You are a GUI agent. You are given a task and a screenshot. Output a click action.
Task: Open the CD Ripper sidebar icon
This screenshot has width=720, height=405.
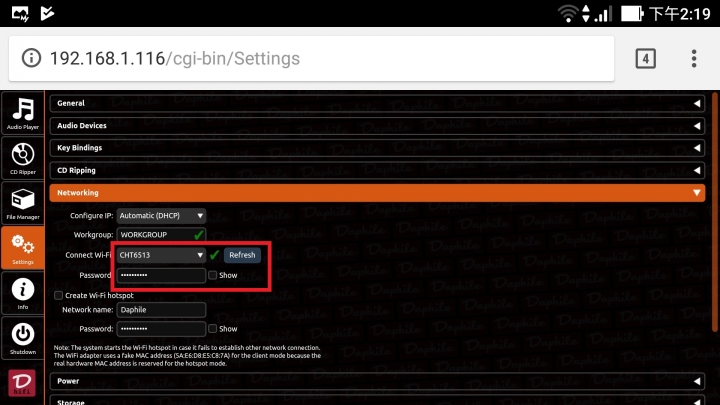[x=22, y=158]
